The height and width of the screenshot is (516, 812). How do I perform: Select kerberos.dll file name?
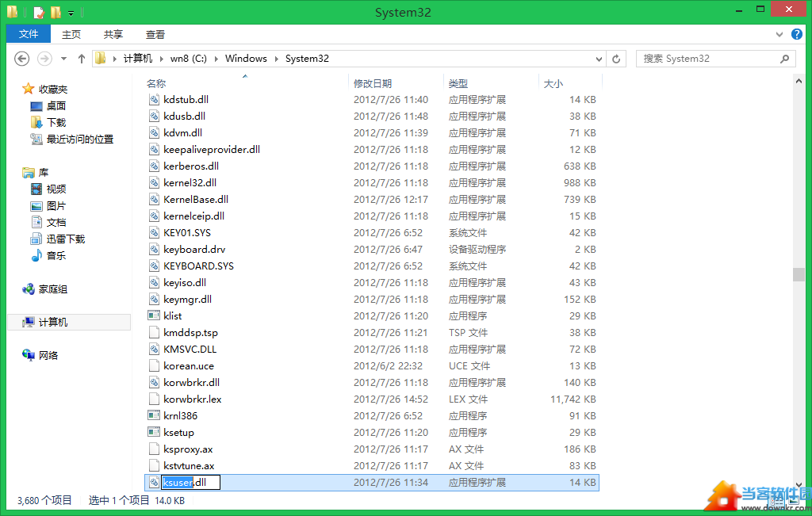pyautogui.click(x=191, y=166)
